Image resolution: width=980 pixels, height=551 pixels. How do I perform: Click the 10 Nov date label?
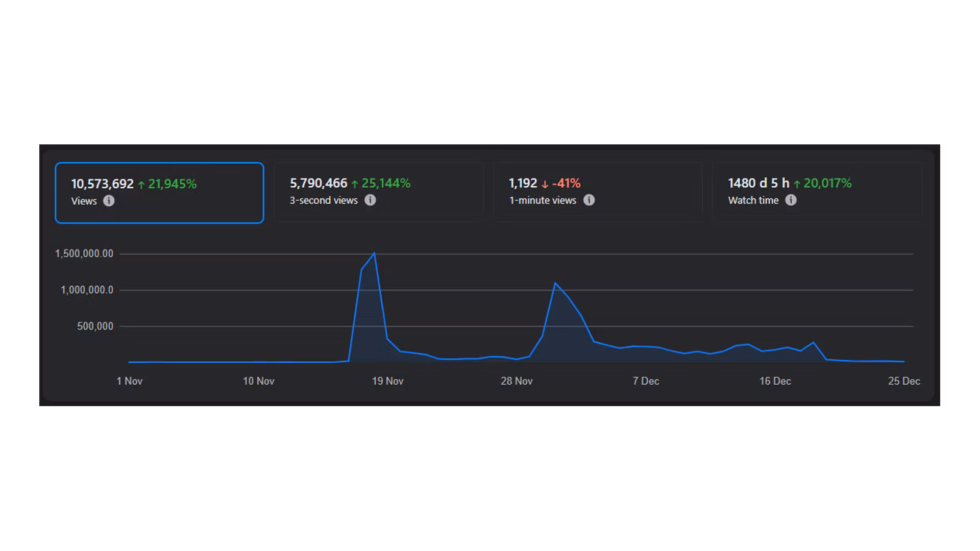tap(258, 381)
